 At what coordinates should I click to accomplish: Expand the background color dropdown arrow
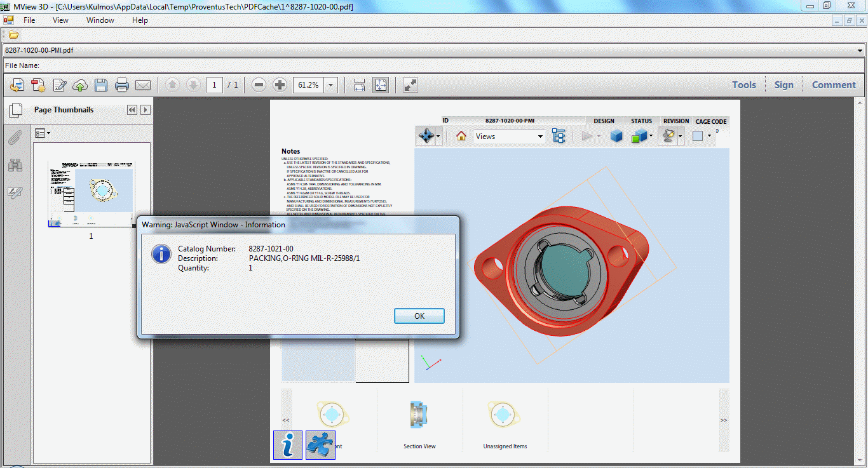[x=709, y=136]
